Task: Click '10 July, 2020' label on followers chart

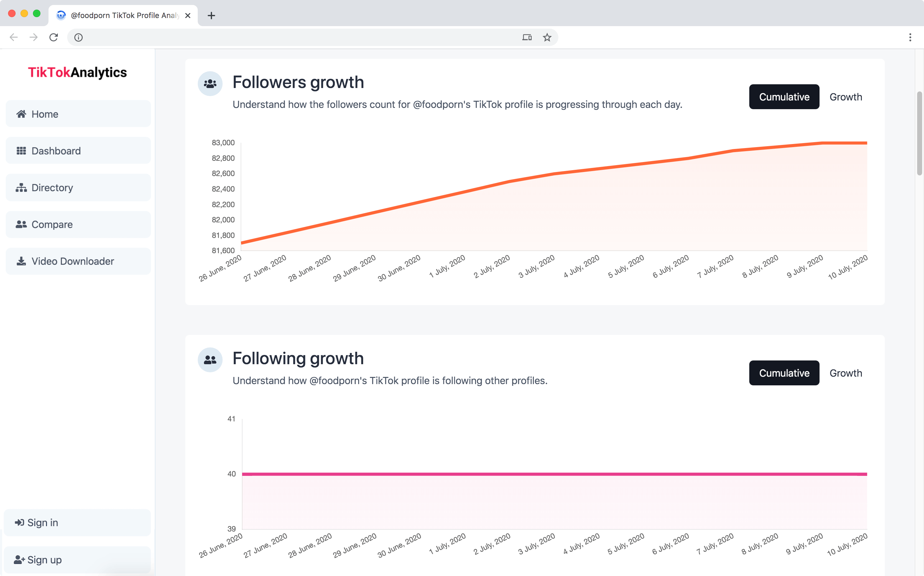Action: point(848,267)
